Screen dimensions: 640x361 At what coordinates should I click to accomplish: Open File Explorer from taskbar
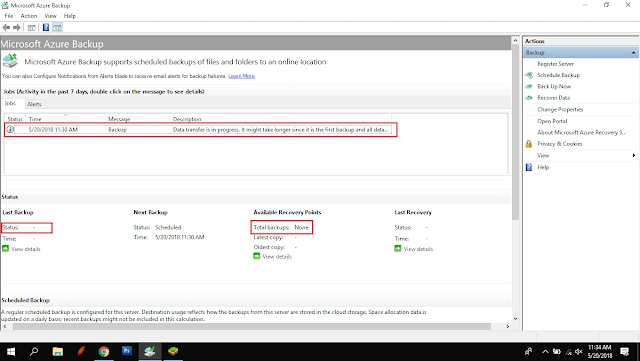[58, 351]
